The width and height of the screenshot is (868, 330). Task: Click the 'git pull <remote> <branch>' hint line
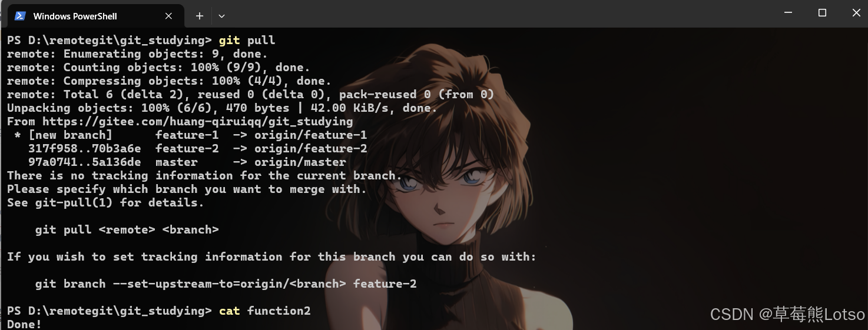click(127, 230)
